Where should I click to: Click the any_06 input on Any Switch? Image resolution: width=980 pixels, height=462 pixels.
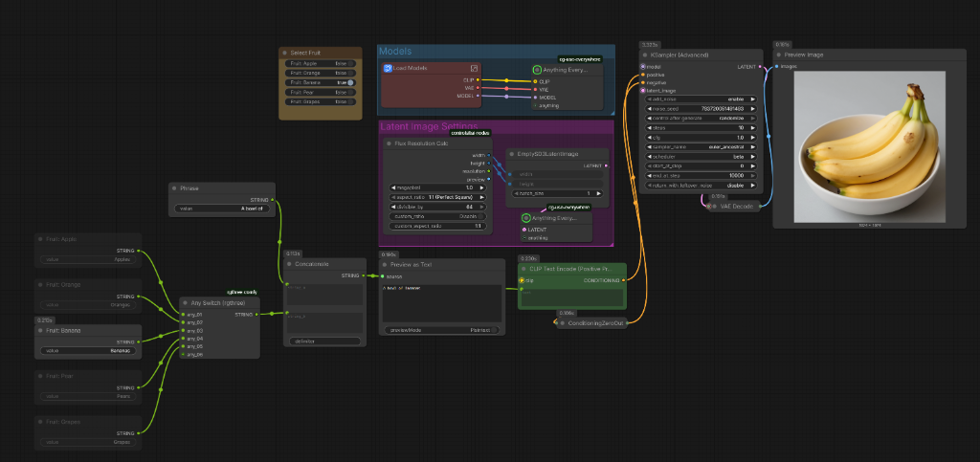coord(183,355)
